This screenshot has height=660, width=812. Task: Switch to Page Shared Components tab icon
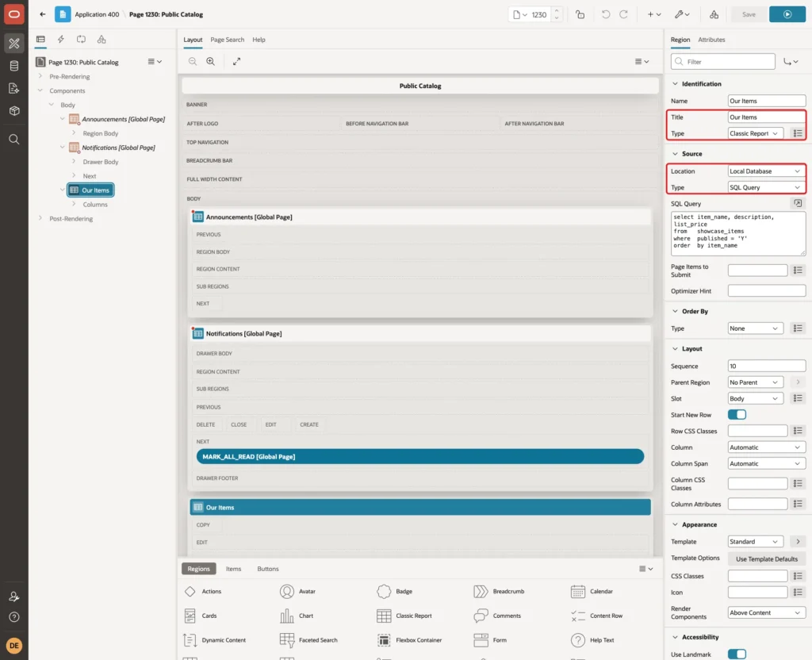[x=101, y=40]
